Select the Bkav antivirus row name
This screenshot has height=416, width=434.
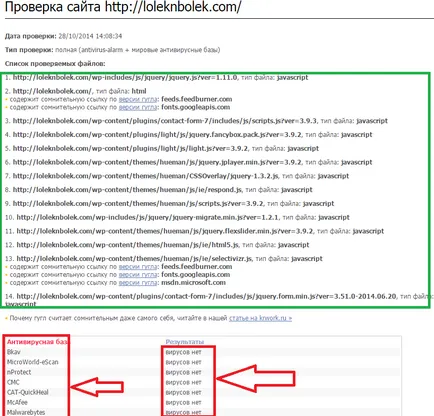(14, 352)
